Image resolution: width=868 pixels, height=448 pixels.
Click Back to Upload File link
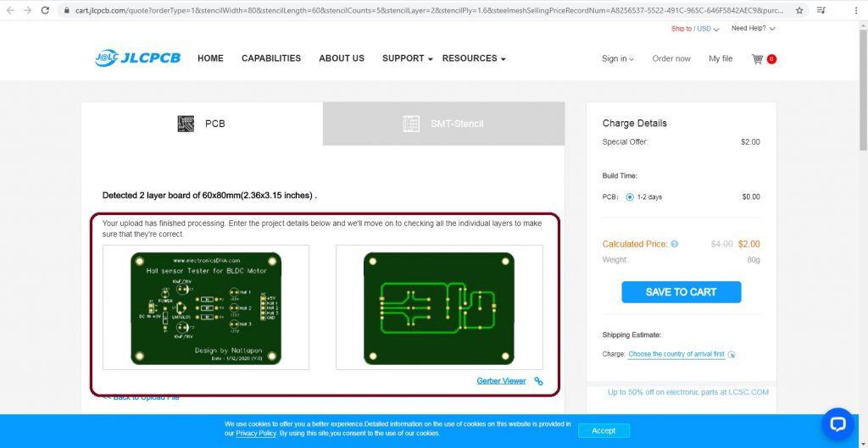[141, 397]
